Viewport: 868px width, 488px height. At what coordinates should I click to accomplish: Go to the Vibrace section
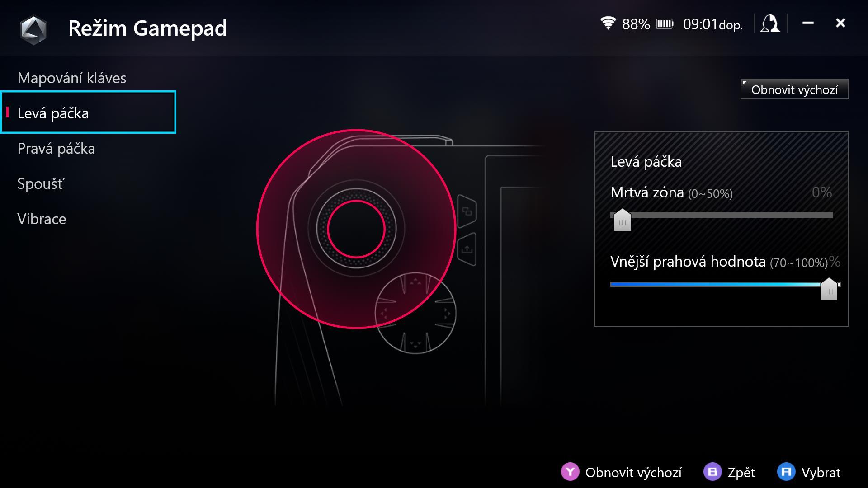(42, 219)
